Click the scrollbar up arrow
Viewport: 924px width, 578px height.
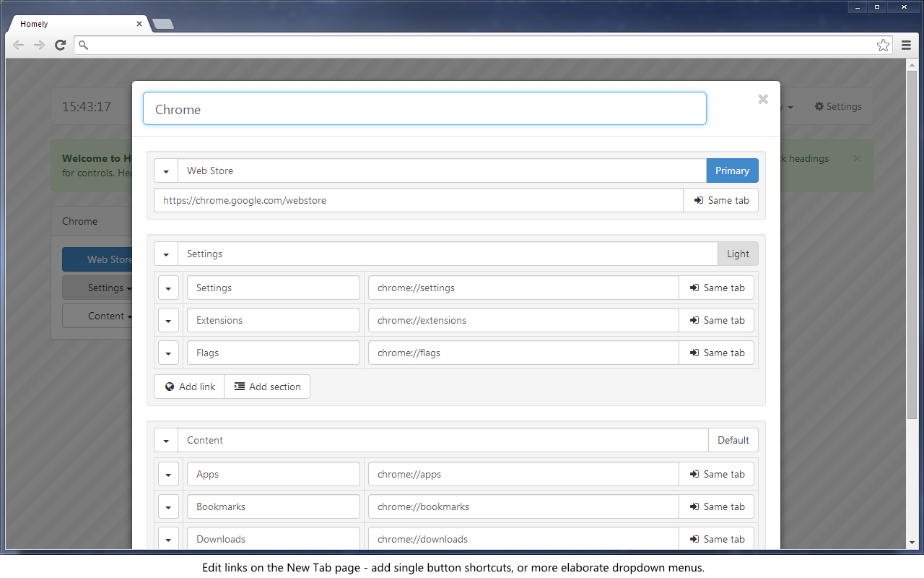click(x=912, y=65)
